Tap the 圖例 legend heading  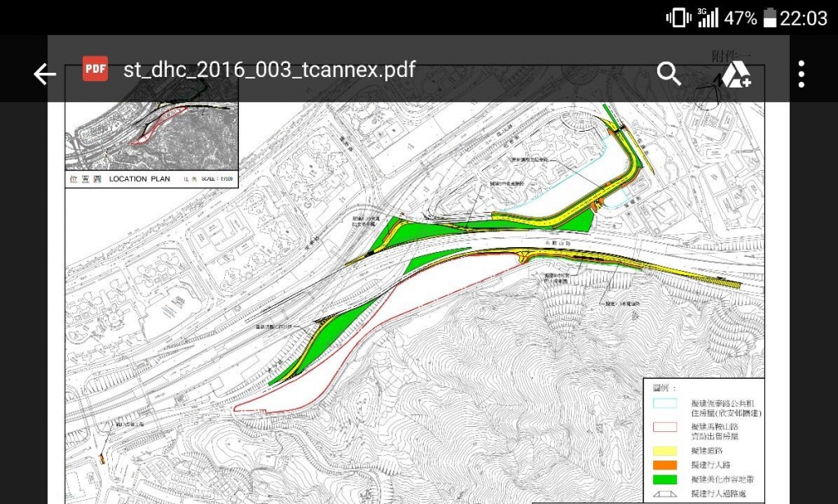pyautogui.click(x=665, y=388)
